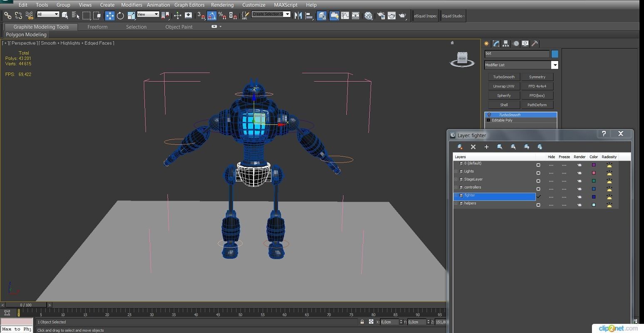Screen dimensions: 644x333
Task: Open the Material Editor
Action: pyautogui.click(x=368, y=15)
